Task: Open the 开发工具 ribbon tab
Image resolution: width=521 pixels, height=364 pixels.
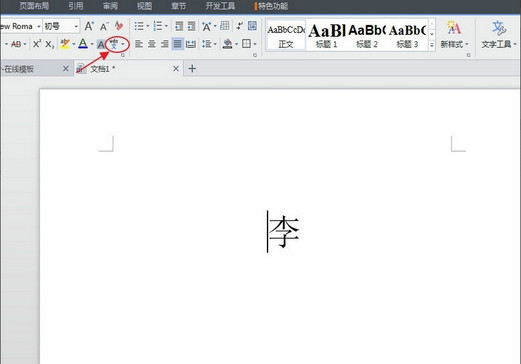Action: [220, 6]
